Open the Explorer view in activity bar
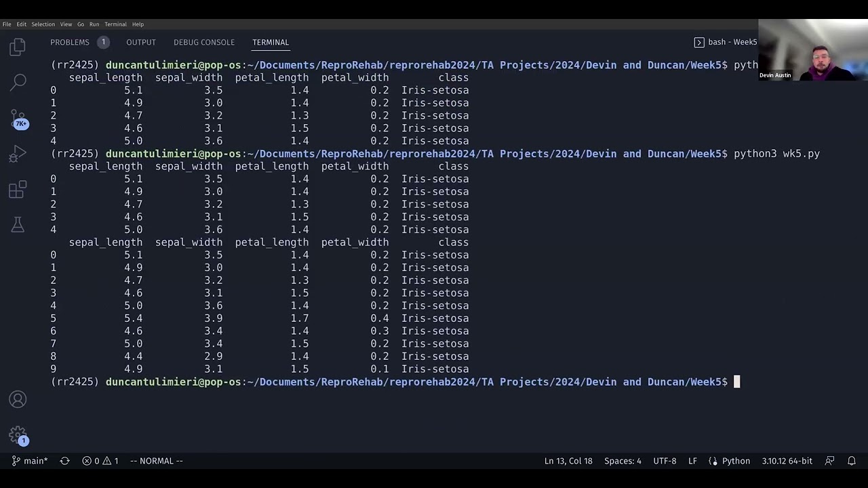The width and height of the screenshot is (868, 488). pyautogui.click(x=18, y=47)
